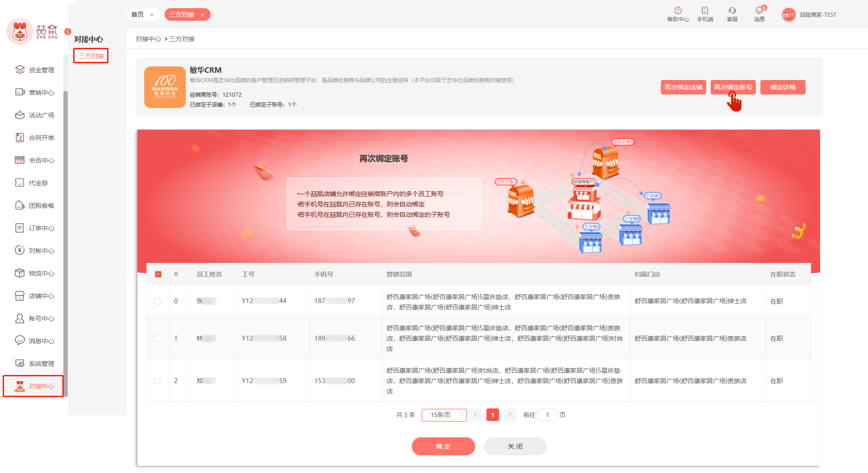Click user avatar 喆鼠商家-TEST
Viewport: 868px width, 473px height.
tap(788, 15)
